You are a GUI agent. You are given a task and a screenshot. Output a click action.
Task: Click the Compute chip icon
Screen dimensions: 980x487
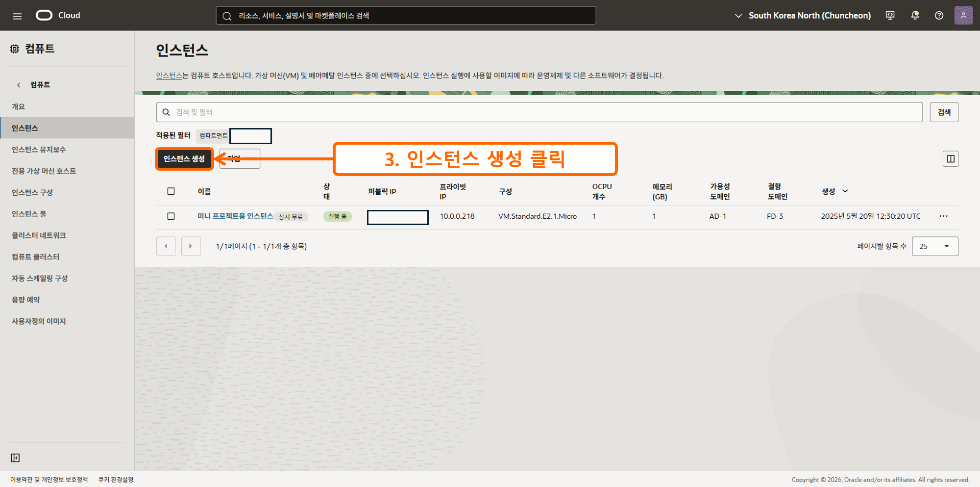[x=15, y=49]
